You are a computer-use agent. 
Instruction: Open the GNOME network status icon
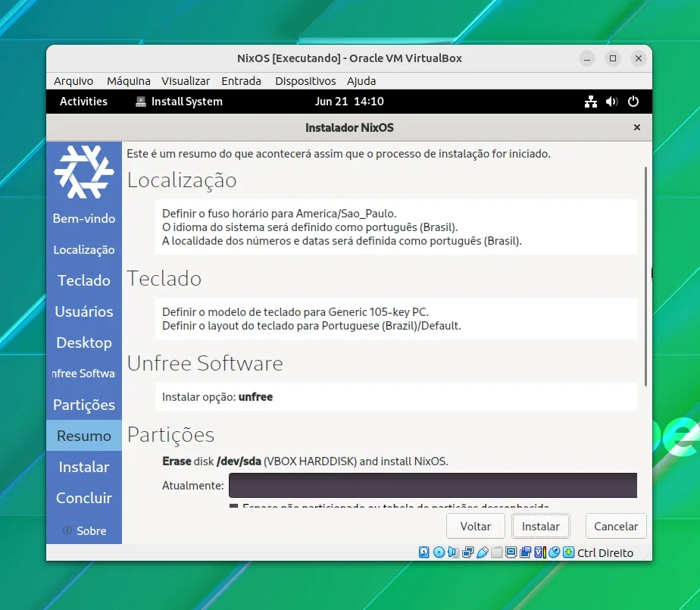(x=591, y=102)
